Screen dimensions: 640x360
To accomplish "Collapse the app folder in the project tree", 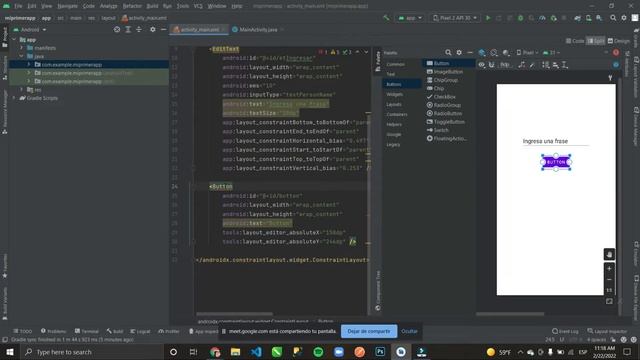I will point(15,40).
